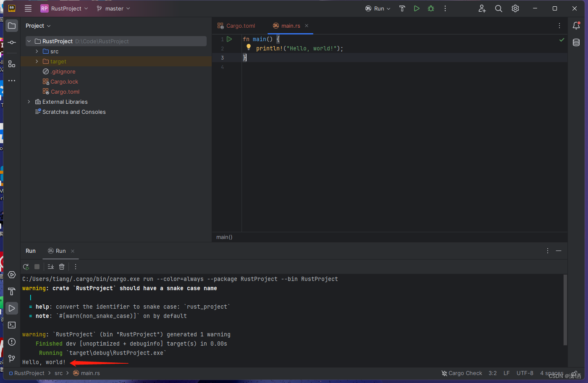The image size is (588, 383).
Task: Change the LF line separator
Action: point(507,373)
